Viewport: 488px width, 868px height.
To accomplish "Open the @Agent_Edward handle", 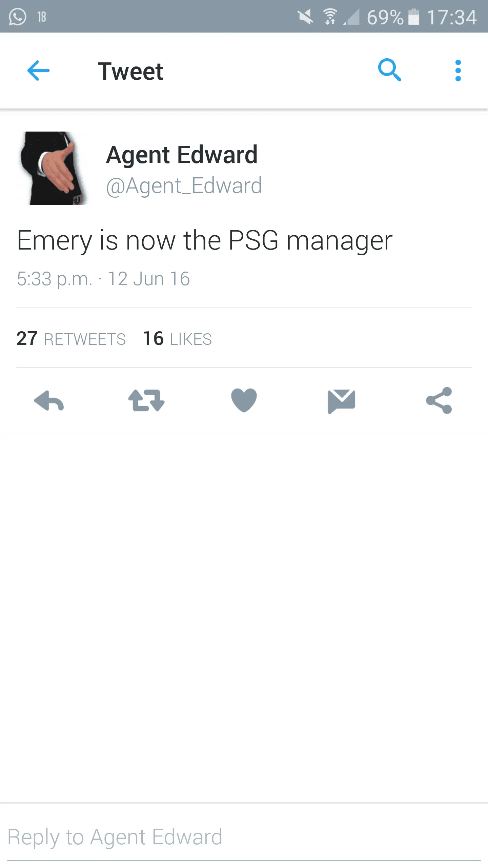I will (184, 186).
